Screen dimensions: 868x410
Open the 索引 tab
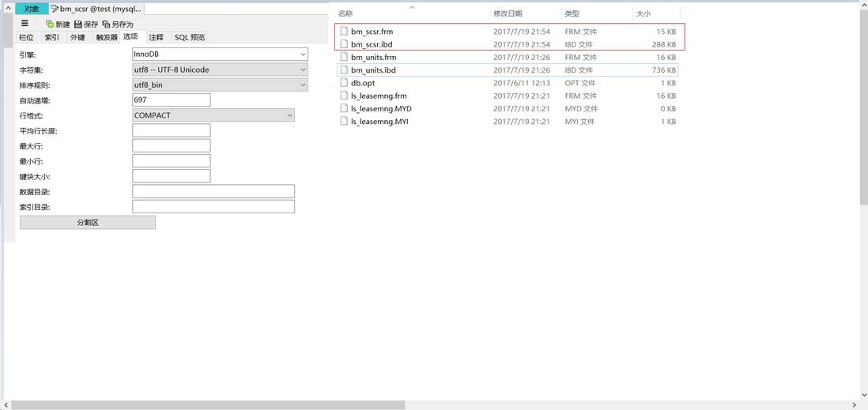[x=52, y=37]
